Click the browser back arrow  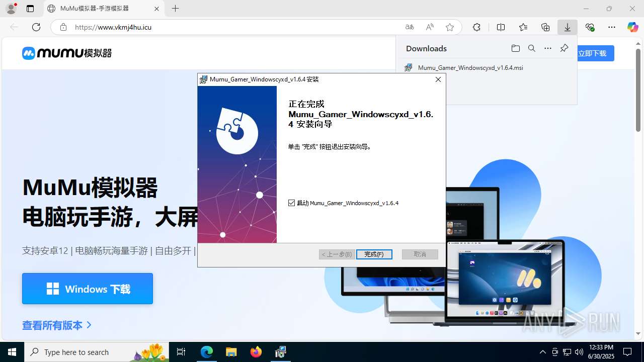[14, 27]
